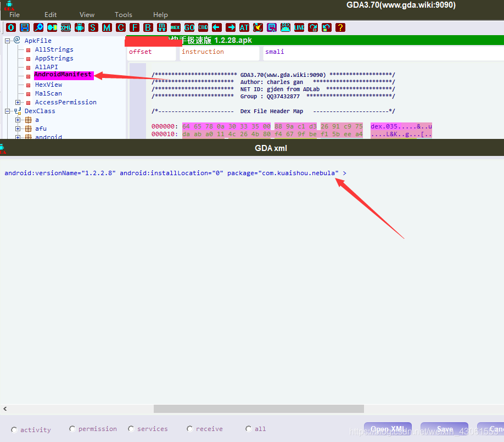The image size is (504, 442).
Task: Open the Help menu
Action: click(x=160, y=15)
